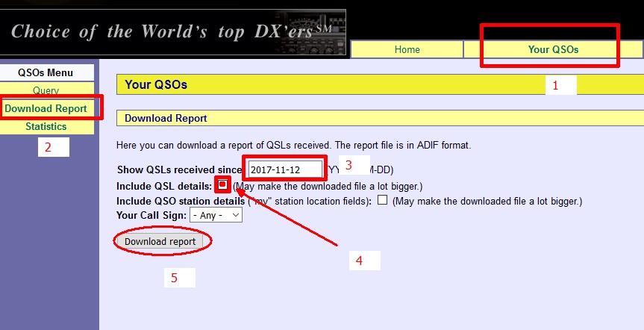Click the World's top DX'ers banner

(x=172, y=31)
